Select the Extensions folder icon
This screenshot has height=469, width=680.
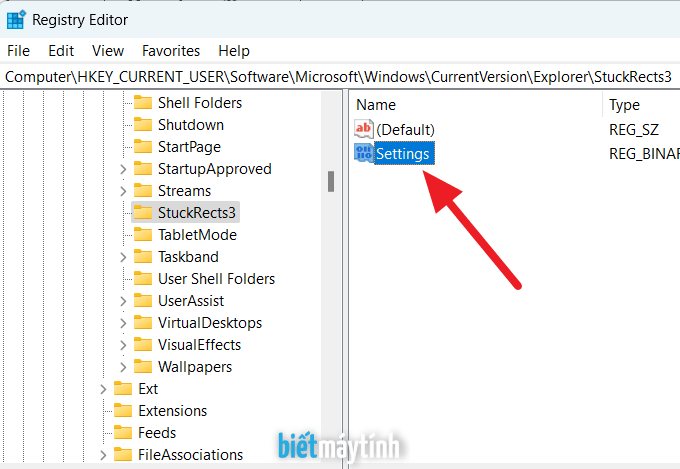[123, 410]
